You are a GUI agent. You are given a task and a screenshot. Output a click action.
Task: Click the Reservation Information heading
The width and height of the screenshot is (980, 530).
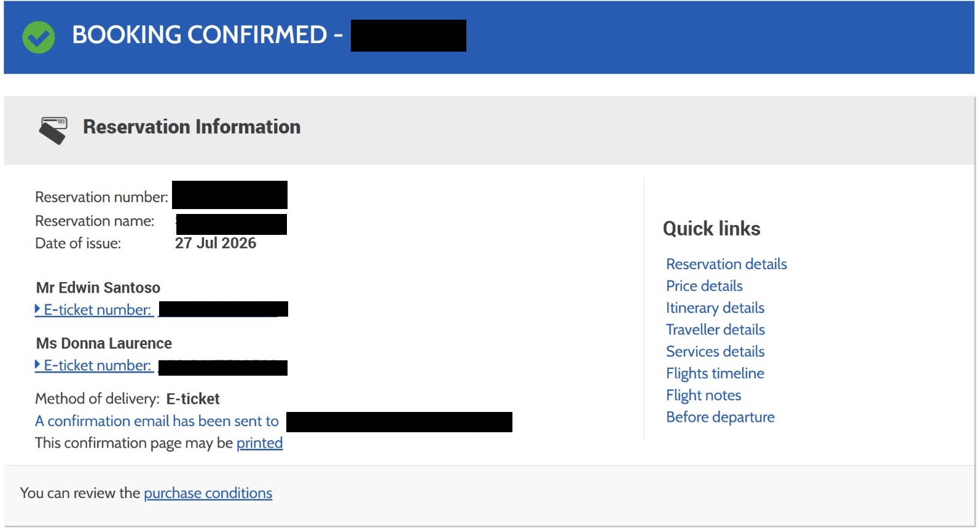192,127
